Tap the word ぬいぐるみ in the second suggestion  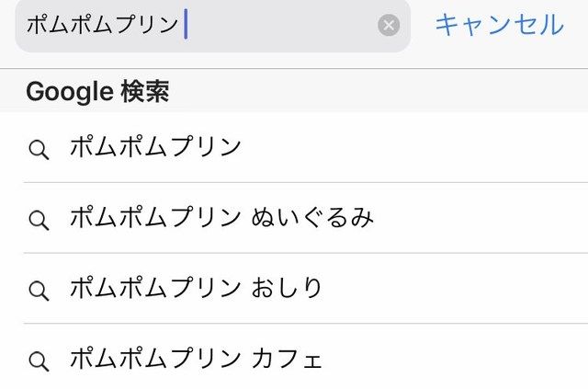click(x=312, y=217)
